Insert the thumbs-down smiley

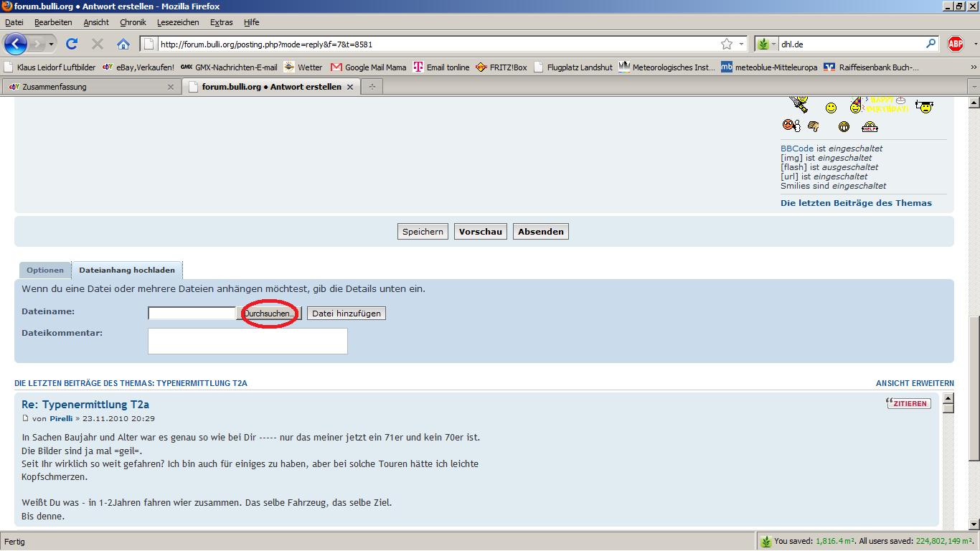coord(814,126)
